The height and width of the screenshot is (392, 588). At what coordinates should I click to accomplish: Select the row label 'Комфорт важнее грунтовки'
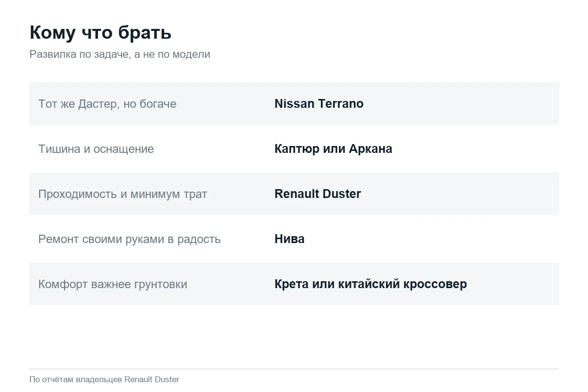click(x=113, y=284)
